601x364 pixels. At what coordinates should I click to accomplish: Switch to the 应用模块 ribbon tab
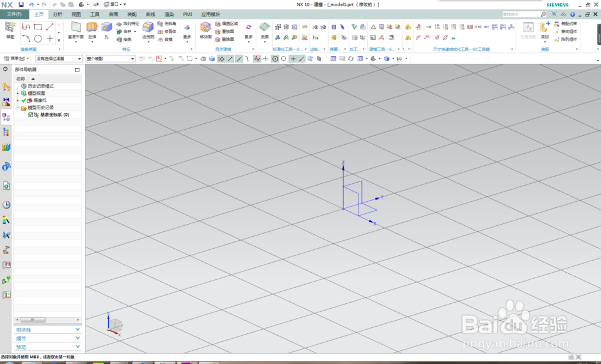[210, 14]
